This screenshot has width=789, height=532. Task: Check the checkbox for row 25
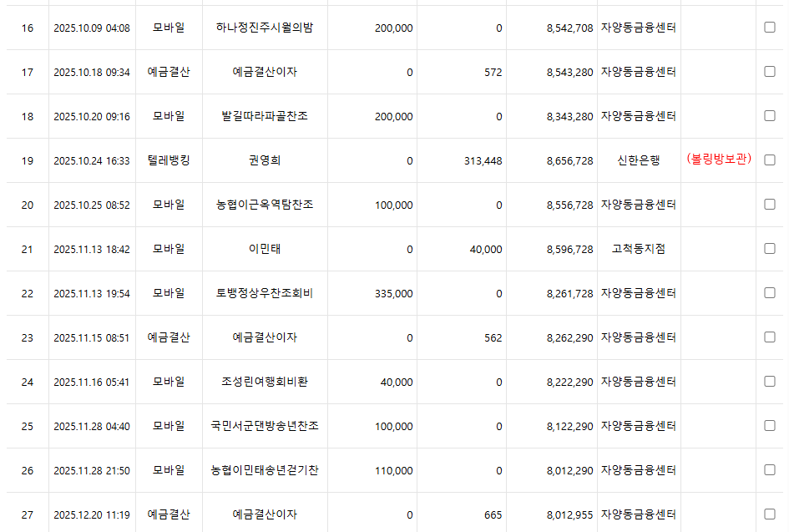[769, 426]
